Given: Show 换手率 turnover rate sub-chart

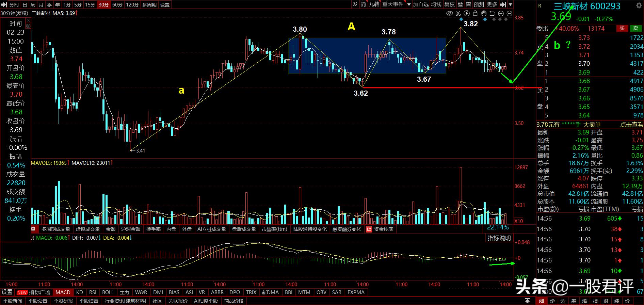Looking at the screenshot, I should (x=154, y=229).
